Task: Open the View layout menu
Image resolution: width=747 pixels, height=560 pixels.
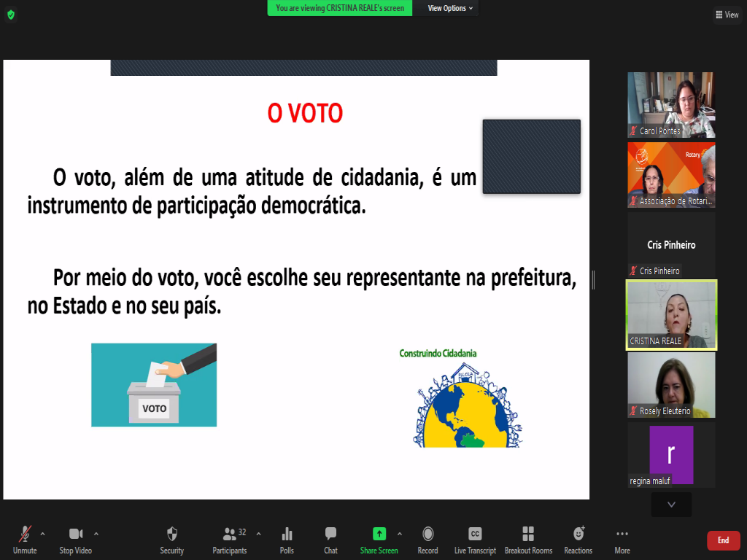Action: (727, 15)
